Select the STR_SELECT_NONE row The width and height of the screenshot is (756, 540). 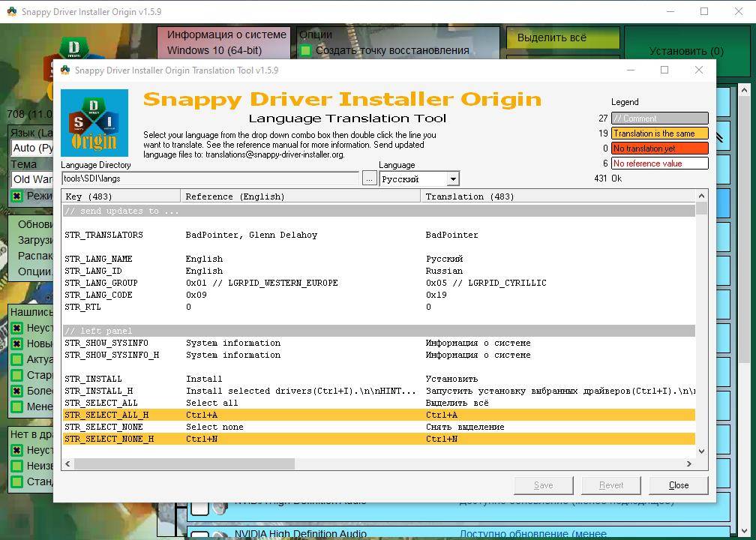(x=379, y=427)
